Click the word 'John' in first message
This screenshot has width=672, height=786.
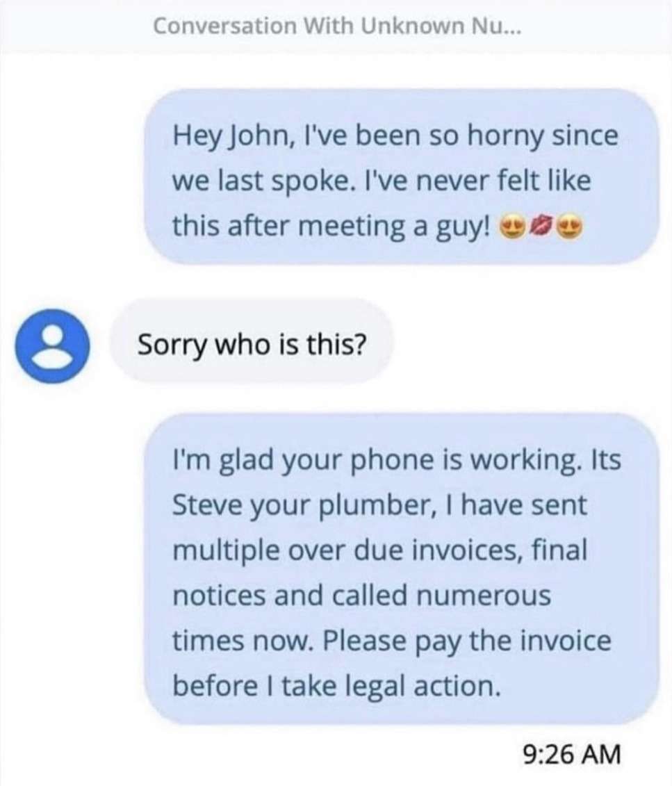(x=262, y=136)
